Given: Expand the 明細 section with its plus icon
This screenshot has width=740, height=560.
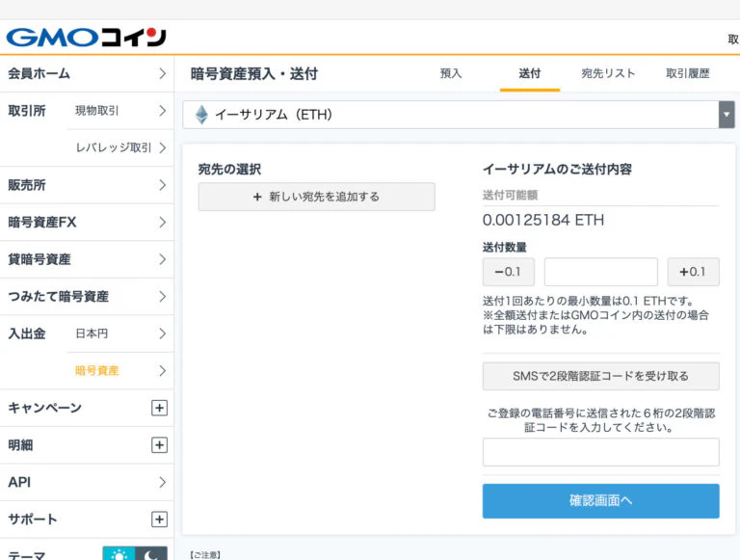Looking at the screenshot, I should (160, 444).
